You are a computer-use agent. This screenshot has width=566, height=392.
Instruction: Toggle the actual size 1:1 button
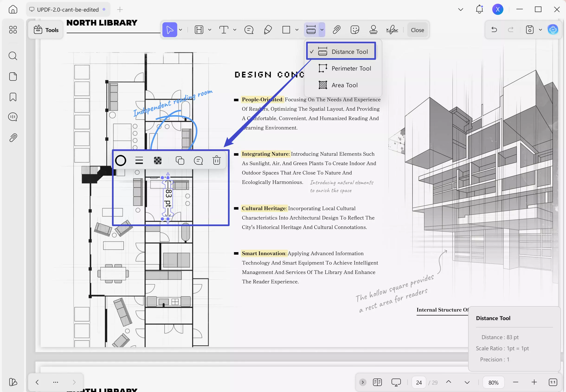pos(553,382)
